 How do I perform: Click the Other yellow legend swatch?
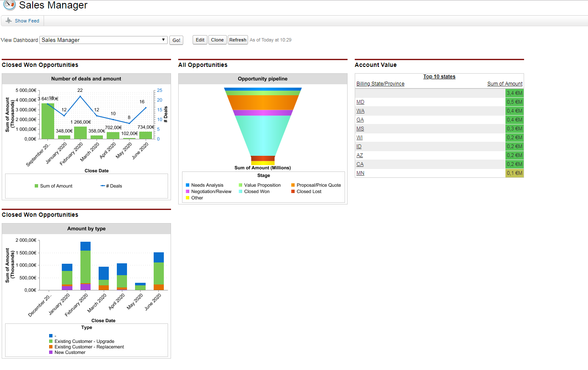tap(188, 198)
